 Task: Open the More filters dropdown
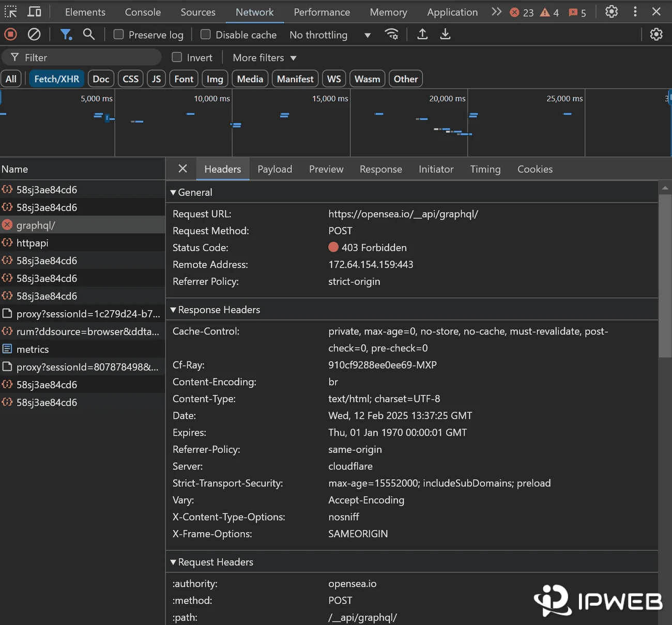coord(264,57)
